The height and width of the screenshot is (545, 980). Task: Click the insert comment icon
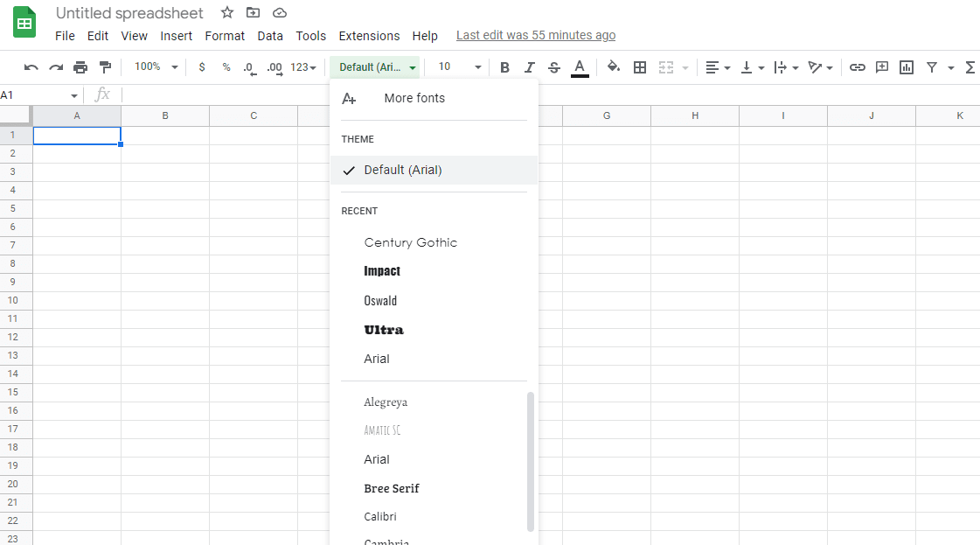882,67
